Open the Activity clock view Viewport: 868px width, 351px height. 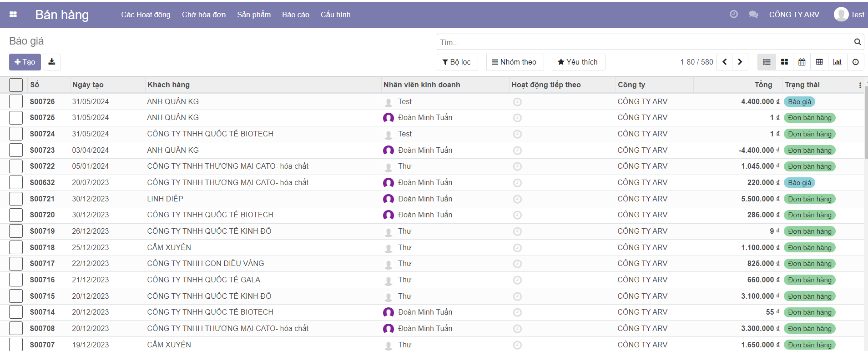click(x=855, y=62)
